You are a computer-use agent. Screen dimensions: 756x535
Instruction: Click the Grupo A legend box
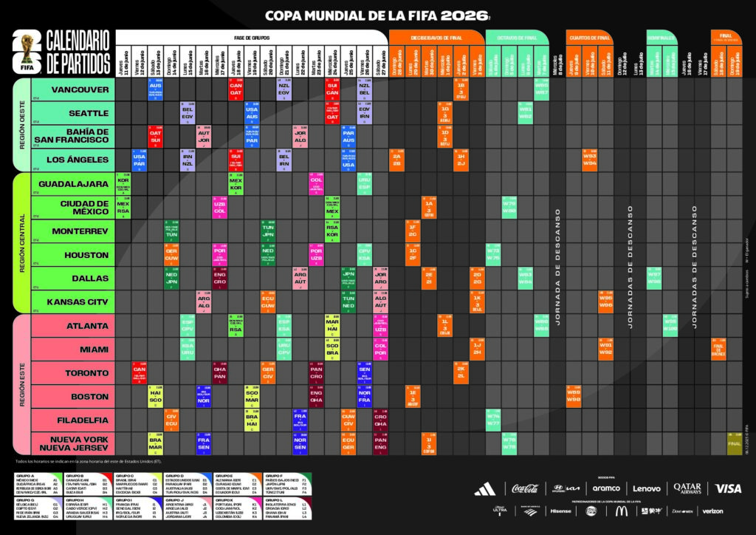point(37,484)
